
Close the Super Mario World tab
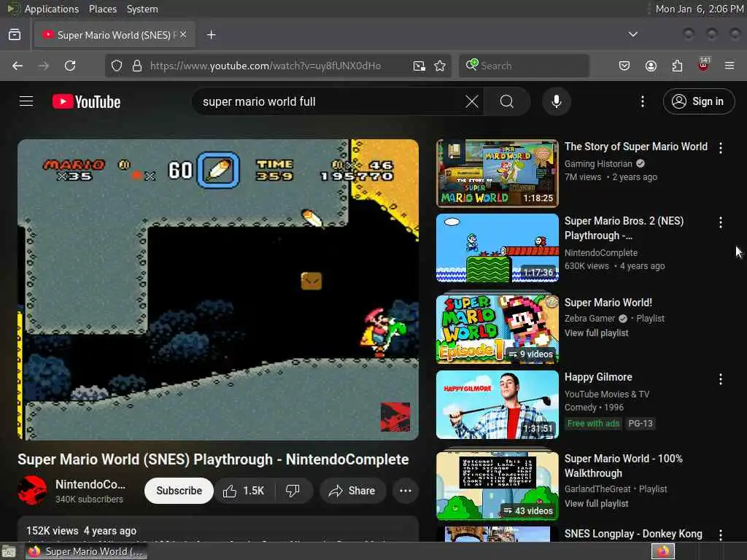[183, 34]
